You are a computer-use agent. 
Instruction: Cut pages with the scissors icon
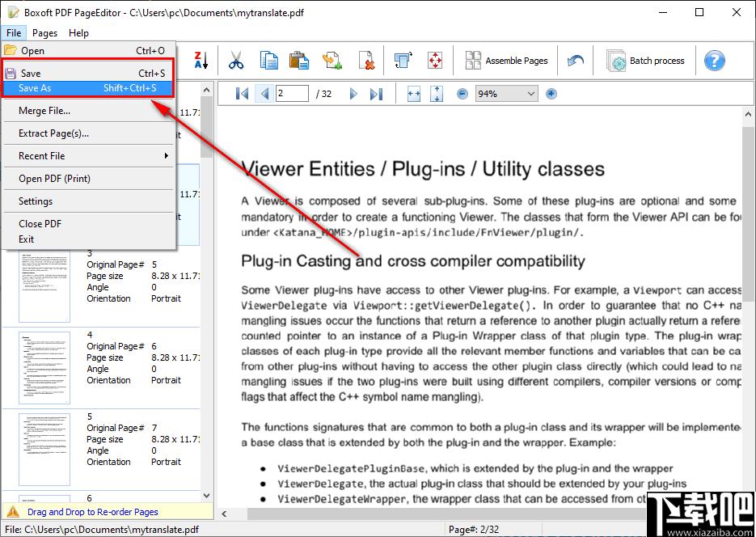pos(236,61)
